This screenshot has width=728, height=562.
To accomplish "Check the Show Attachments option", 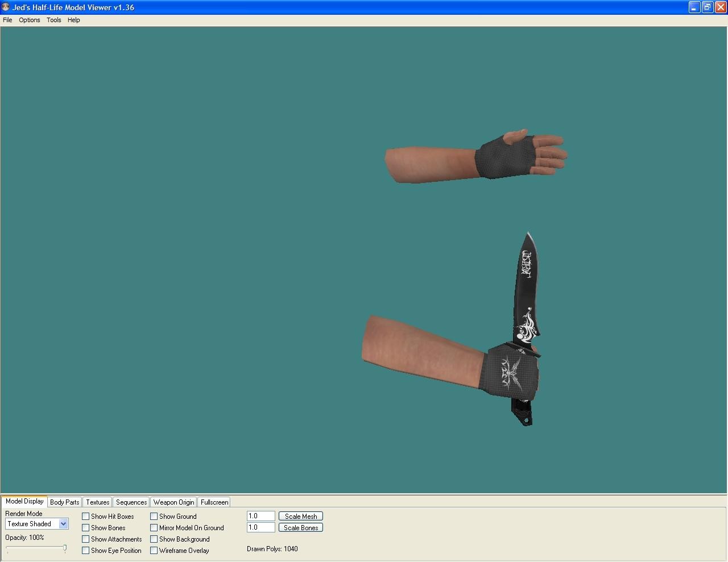I will tap(85, 539).
